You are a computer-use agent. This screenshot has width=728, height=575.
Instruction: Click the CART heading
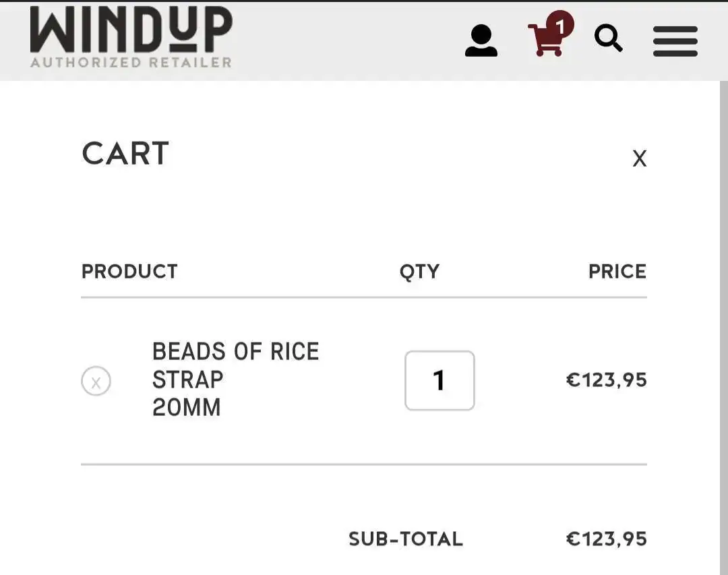125,154
